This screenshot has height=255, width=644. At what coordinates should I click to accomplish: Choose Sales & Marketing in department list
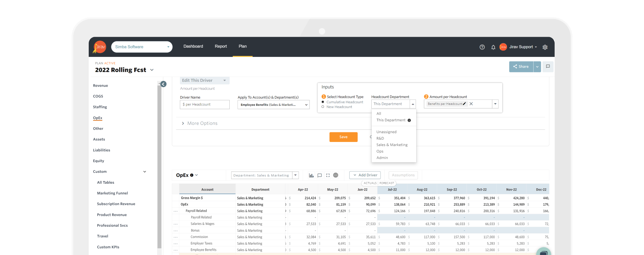[x=392, y=145]
